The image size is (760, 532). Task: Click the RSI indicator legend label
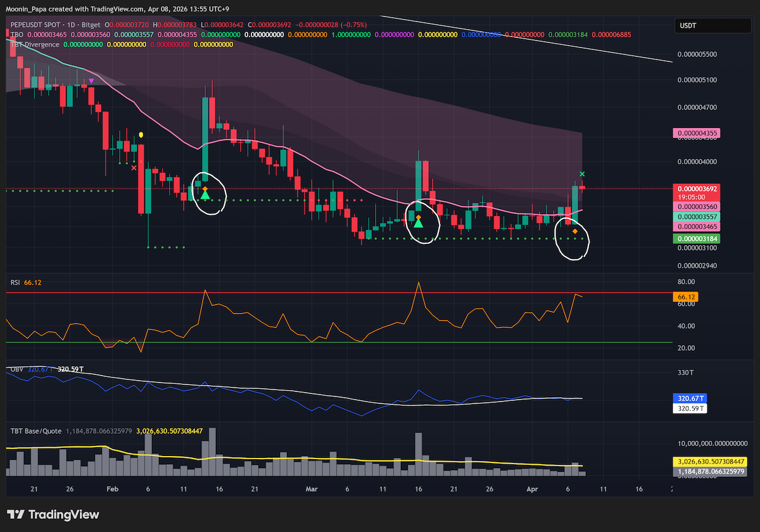15,282
